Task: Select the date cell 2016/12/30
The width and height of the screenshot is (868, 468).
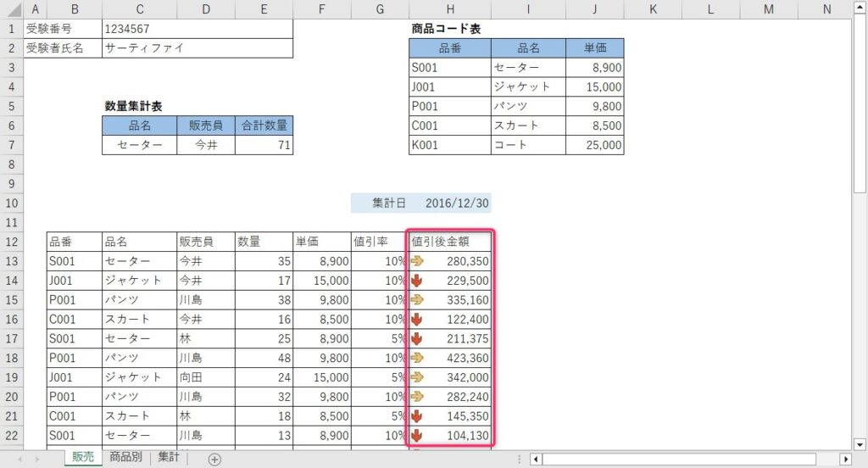Action: pyautogui.click(x=457, y=203)
